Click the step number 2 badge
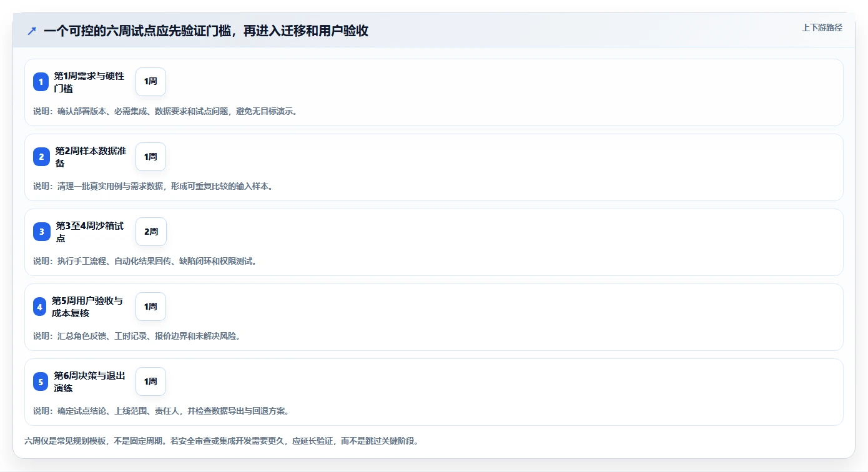 (x=41, y=157)
